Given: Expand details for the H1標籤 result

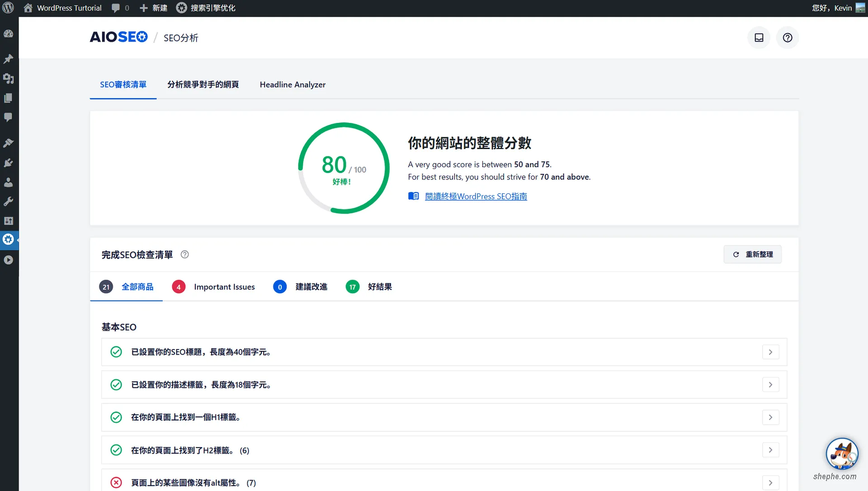Looking at the screenshot, I should coord(771,417).
